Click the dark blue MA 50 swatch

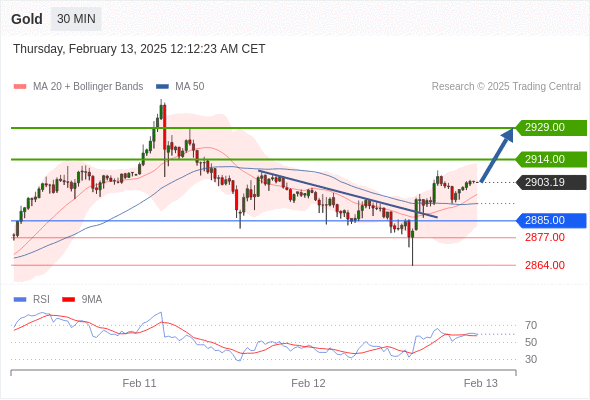point(162,87)
